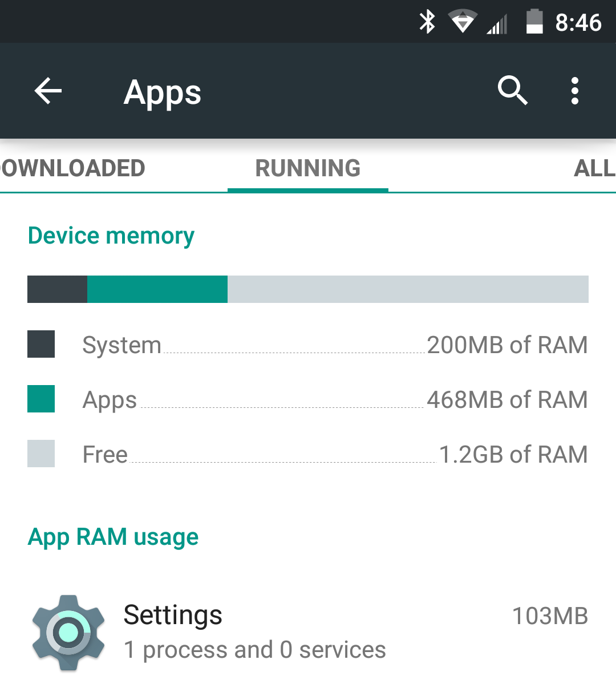Tap the Free 1.2GB of RAM row
Image resolution: width=616 pixels, height=684 pixels.
click(x=307, y=454)
